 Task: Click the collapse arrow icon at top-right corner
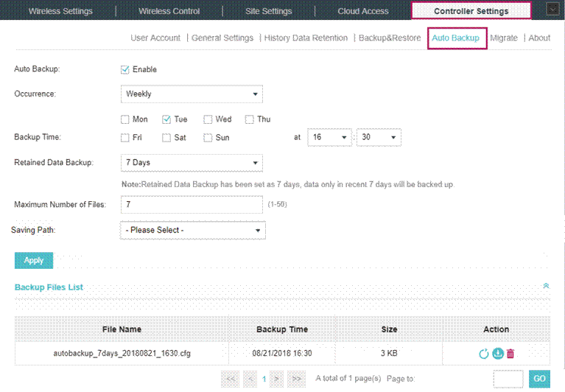[x=552, y=9]
